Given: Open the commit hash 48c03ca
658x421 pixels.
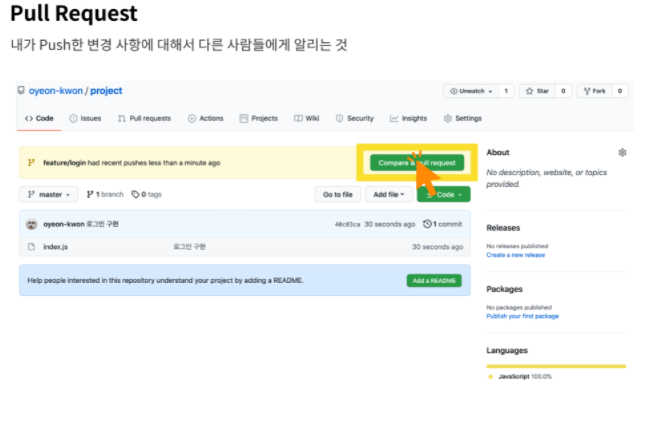Looking at the screenshot, I should (x=347, y=225).
